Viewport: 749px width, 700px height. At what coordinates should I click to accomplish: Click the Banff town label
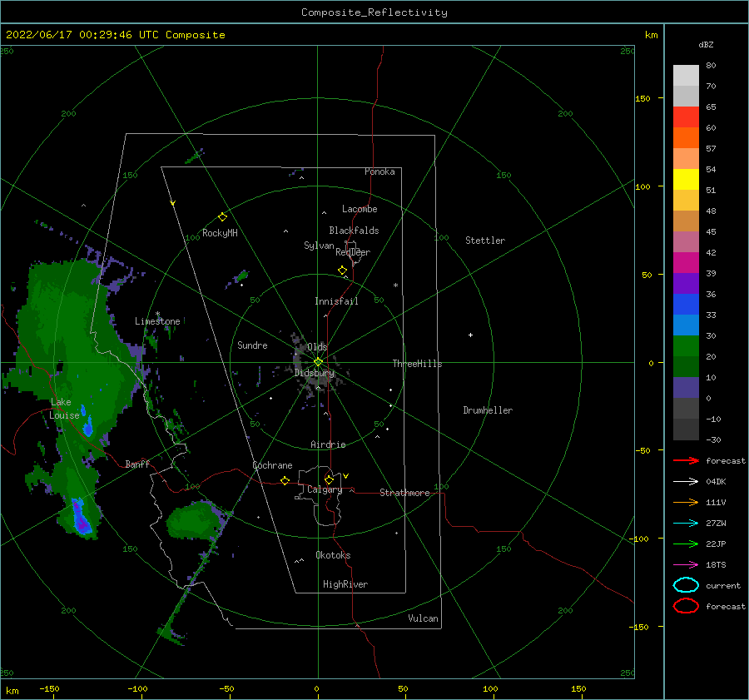coord(137,464)
